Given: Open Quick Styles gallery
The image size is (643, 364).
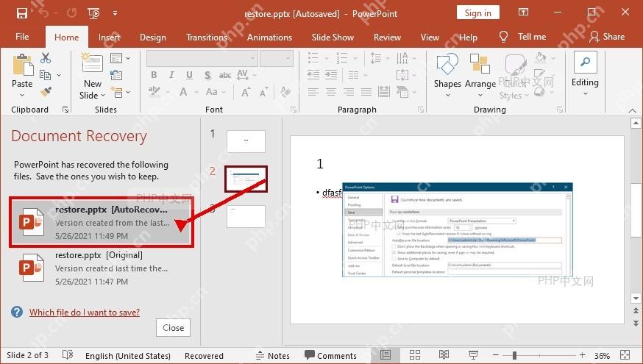Looking at the screenshot, I should [513, 76].
